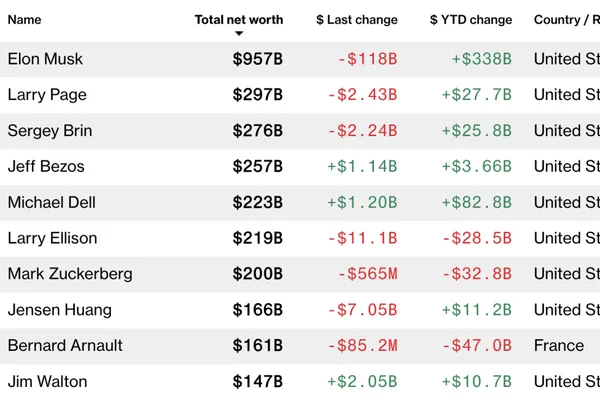Image resolution: width=600 pixels, height=400 pixels.
Task: Open Jeff Bezos entry
Action: 46,167
